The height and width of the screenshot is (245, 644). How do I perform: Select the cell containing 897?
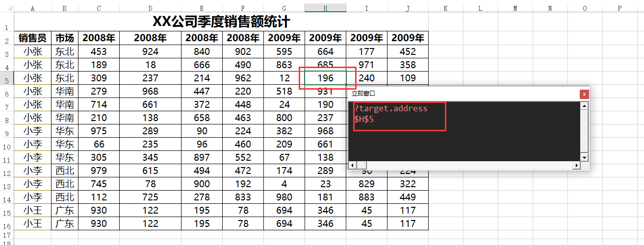pos(202,157)
